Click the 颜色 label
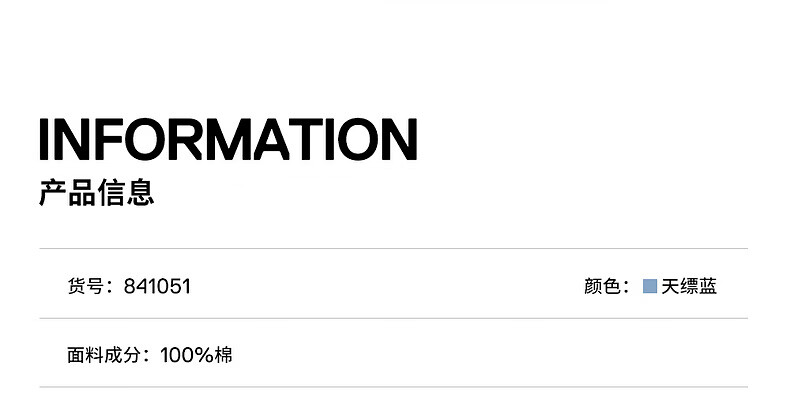This screenshot has height=419, width=790. click(x=602, y=287)
